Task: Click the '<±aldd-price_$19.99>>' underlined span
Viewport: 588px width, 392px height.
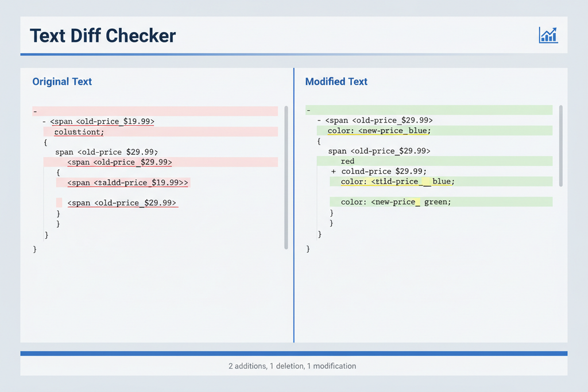Action: [127, 183]
